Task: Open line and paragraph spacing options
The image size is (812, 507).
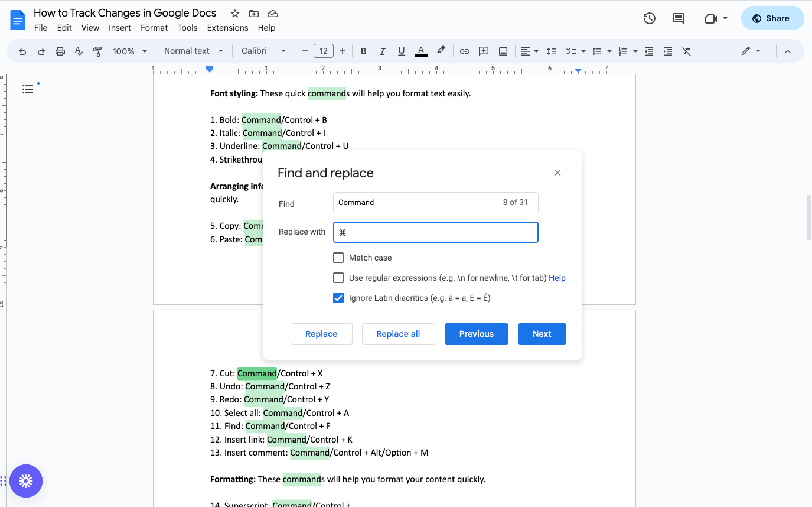Action: click(552, 51)
